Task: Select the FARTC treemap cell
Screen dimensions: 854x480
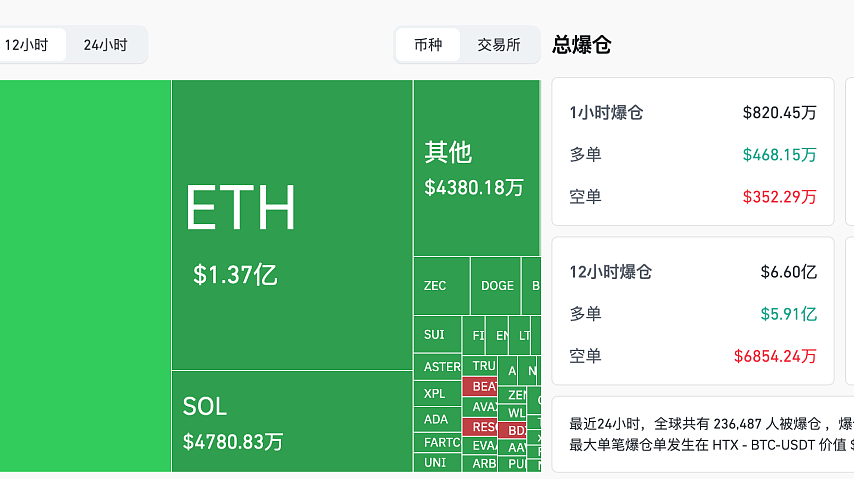Action: click(x=437, y=442)
